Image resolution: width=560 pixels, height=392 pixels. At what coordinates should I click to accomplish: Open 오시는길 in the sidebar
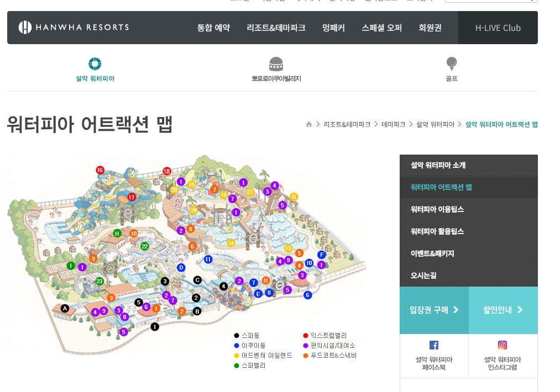pyautogui.click(x=469, y=276)
